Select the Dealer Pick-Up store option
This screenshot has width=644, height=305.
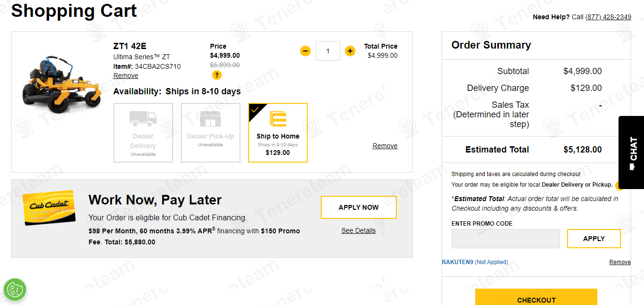pos(211,133)
